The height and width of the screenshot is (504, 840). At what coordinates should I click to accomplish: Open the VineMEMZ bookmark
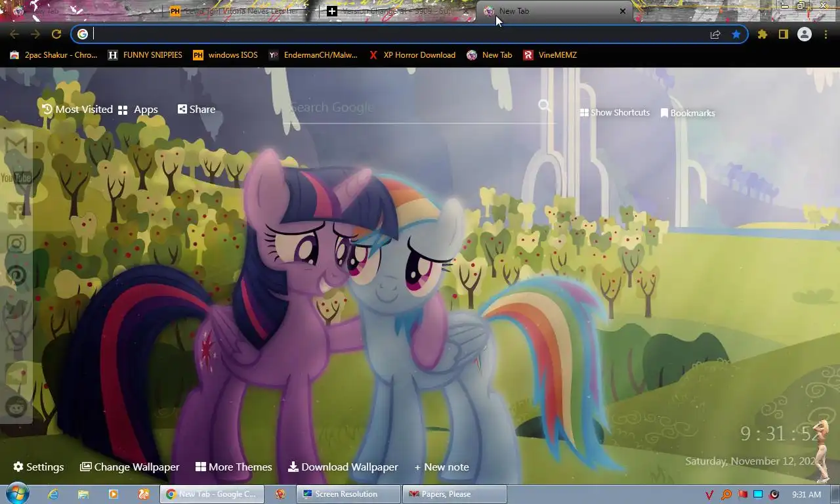click(550, 55)
